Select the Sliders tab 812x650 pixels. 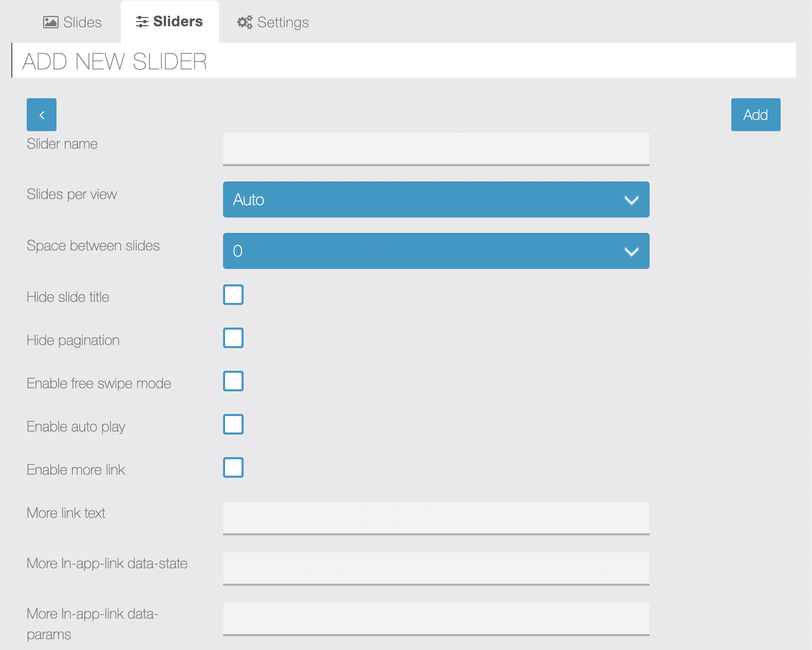(x=170, y=22)
